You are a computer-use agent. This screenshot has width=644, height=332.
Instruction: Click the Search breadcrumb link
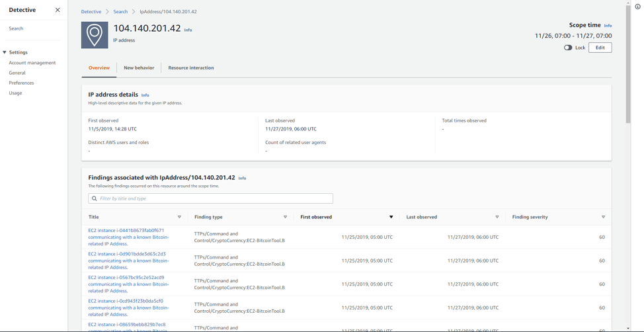click(121, 11)
